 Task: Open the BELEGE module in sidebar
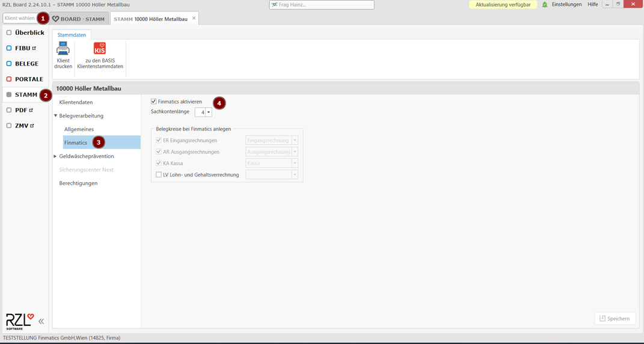[26, 64]
